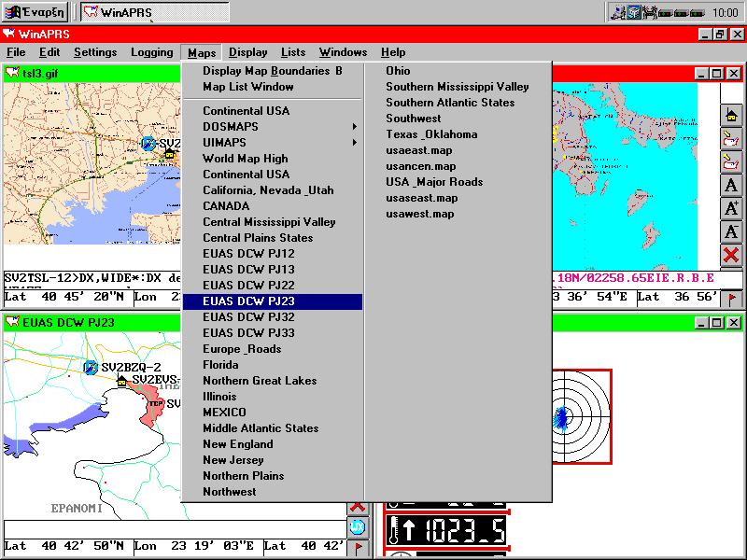Open Map List Window
The width and height of the screenshot is (747, 560).
coord(273,87)
